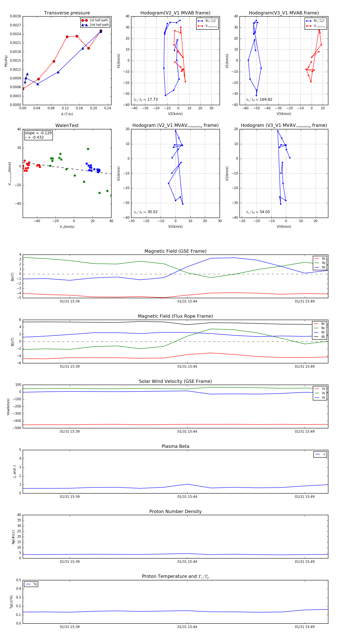Click the 'r = -0.432' correlation text
Image resolution: width=351 pixels, height=644 pixels.
click(35, 137)
